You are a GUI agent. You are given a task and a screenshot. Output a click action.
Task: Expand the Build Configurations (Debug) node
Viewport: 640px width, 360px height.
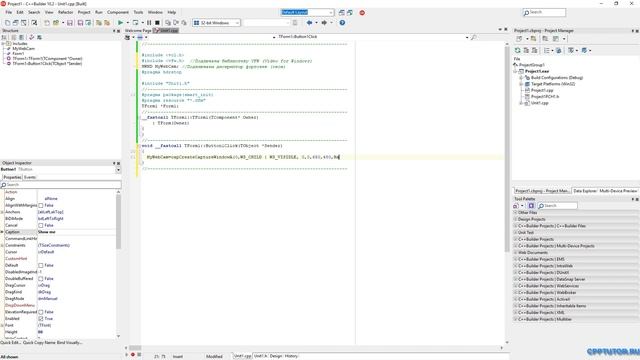click(521, 78)
